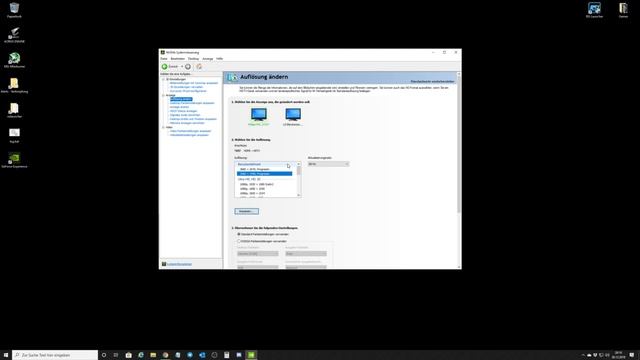Click the home icon in NVIDIA toolbar

pos(199,67)
